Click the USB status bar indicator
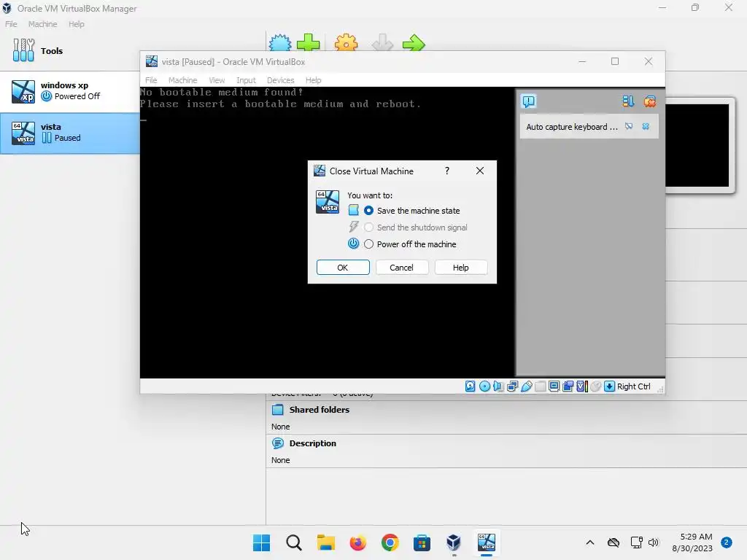The height and width of the screenshot is (560, 747). click(x=527, y=386)
